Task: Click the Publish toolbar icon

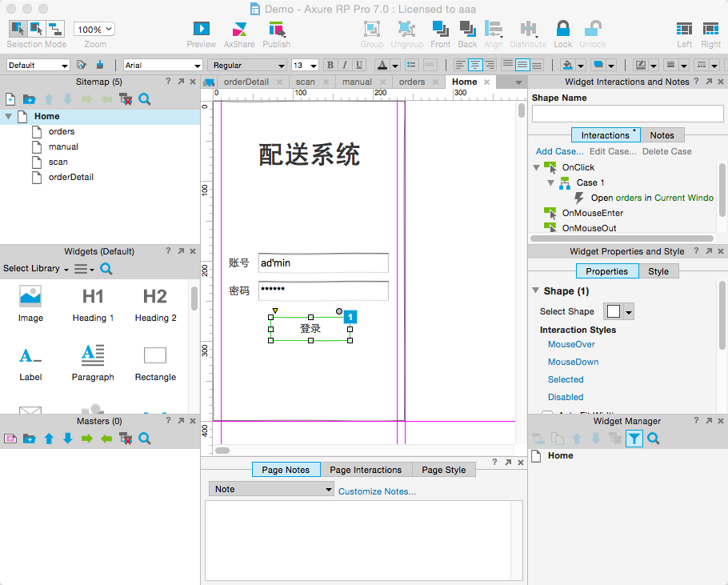Action: coord(277,29)
